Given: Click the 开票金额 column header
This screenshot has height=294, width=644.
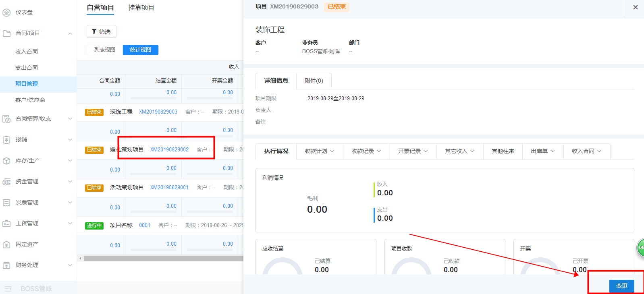Looking at the screenshot, I should tap(222, 81).
